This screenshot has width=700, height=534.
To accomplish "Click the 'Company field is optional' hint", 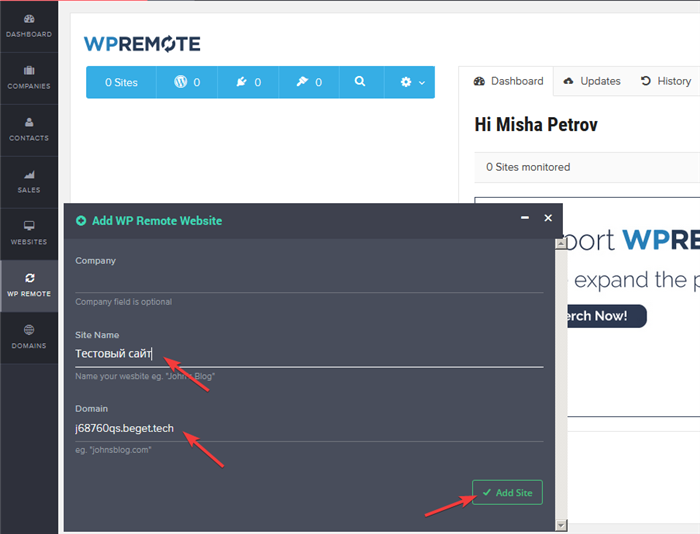I will tap(124, 302).
